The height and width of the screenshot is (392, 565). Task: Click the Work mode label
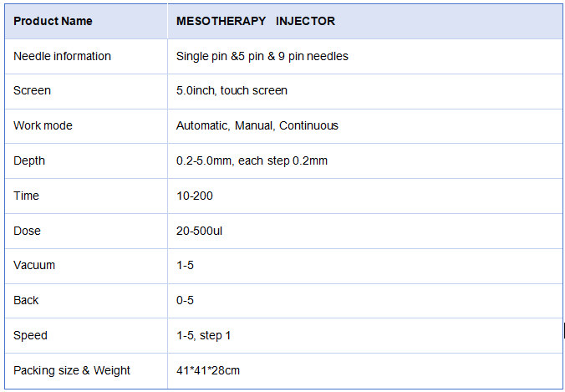pos(43,125)
